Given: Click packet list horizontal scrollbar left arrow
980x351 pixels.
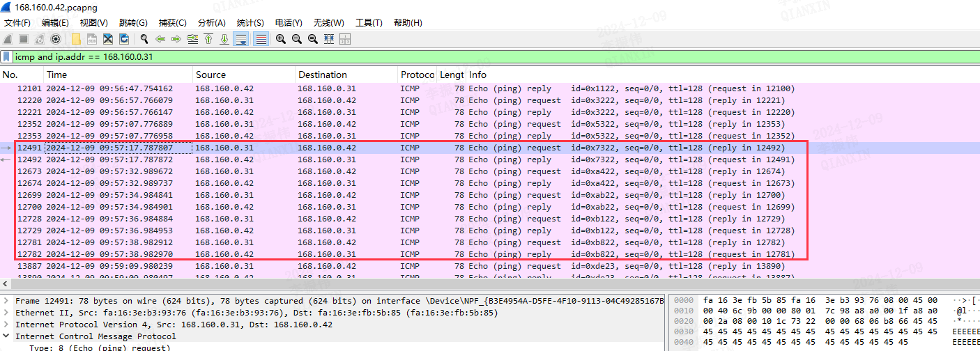Looking at the screenshot, I should pos(5,284).
